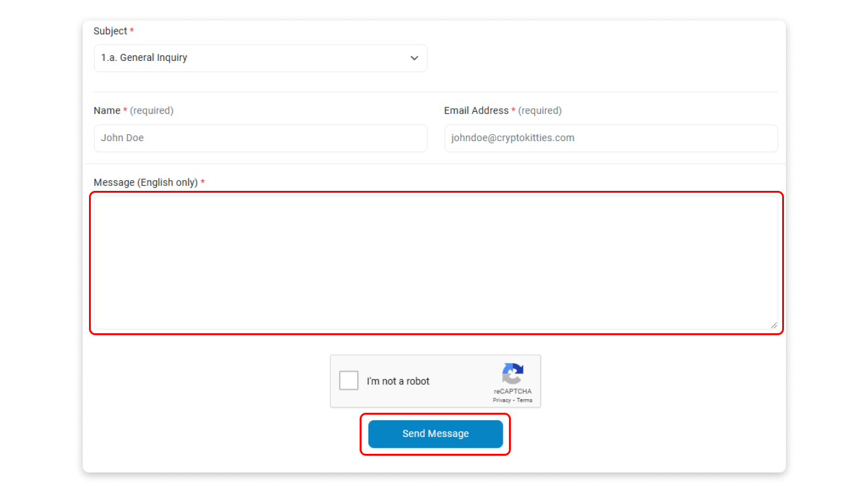Click the (required) hint beside Name
Screen dimensions: 868x493
pyautogui.click(x=152, y=111)
